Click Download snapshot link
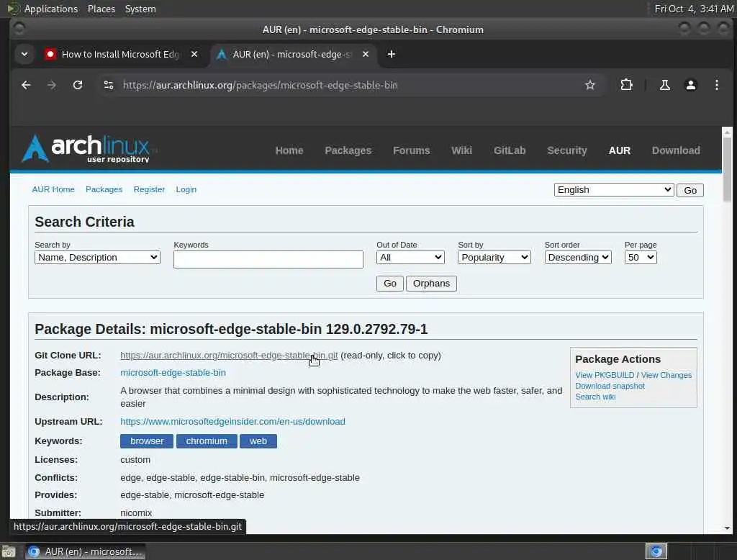737x560 pixels. [610, 386]
